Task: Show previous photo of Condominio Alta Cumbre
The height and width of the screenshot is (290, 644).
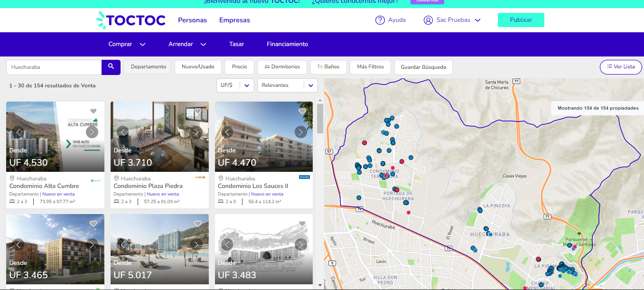Action: (19, 132)
